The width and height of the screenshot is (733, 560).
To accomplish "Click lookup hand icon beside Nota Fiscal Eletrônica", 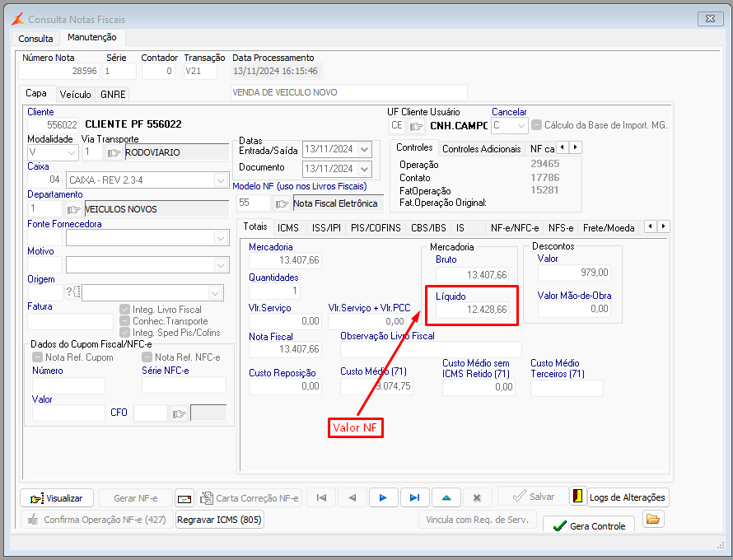I will click(x=282, y=203).
